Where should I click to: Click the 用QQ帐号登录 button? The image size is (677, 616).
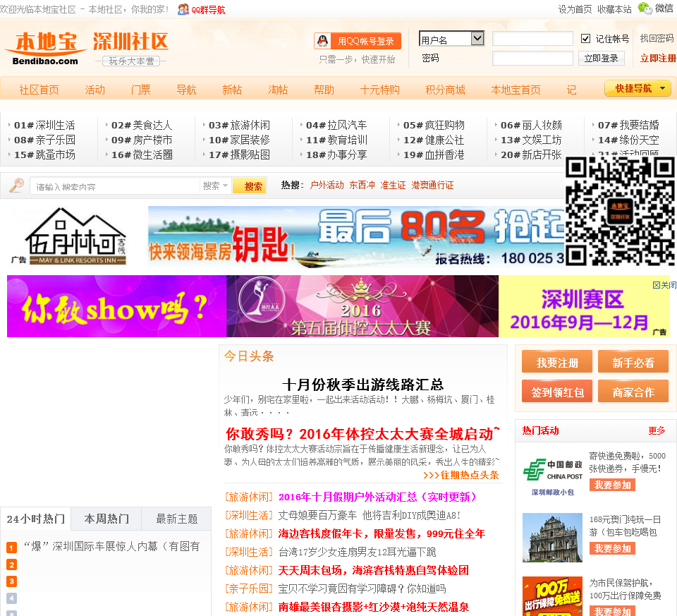[358, 41]
